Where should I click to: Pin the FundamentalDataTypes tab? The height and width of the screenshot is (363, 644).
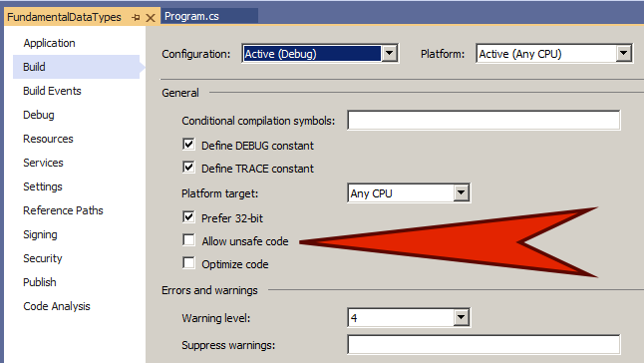point(136,17)
